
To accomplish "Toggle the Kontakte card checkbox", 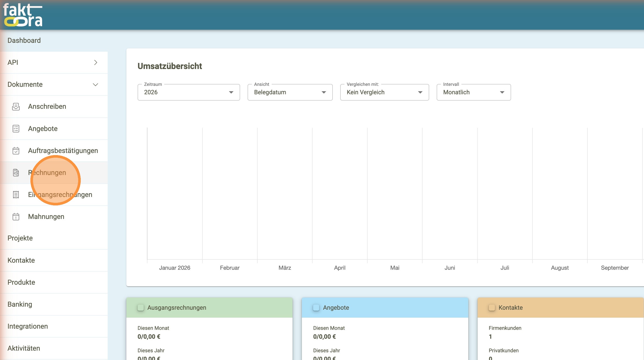I will click(x=492, y=308).
